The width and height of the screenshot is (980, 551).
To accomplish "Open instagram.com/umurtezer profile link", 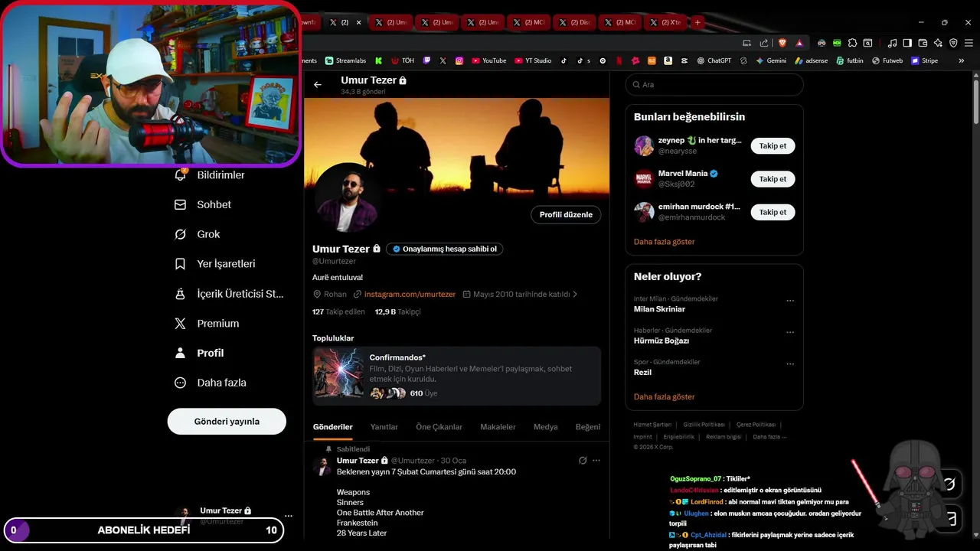I will point(410,294).
